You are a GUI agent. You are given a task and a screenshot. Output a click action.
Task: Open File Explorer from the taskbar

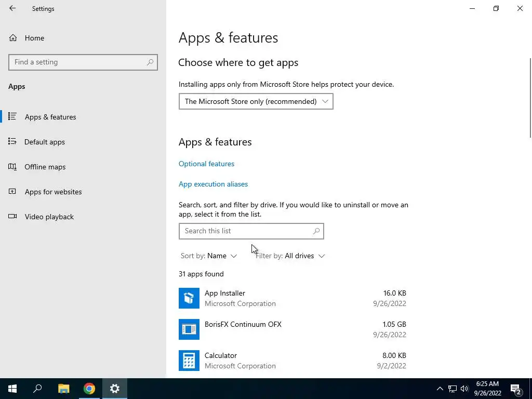point(63,389)
